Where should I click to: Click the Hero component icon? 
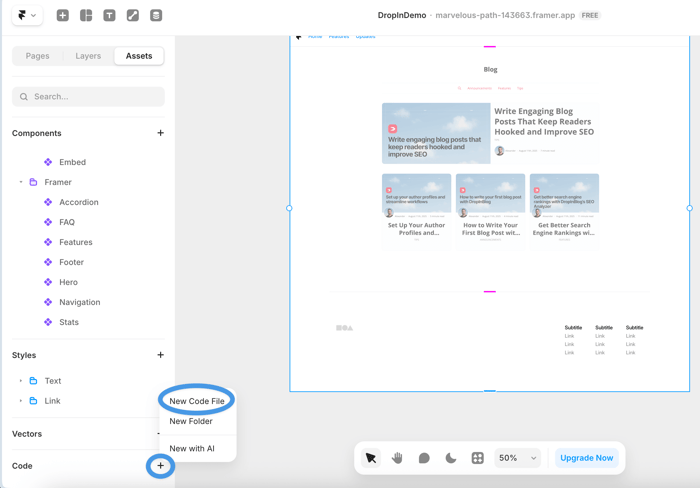click(x=48, y=282)
